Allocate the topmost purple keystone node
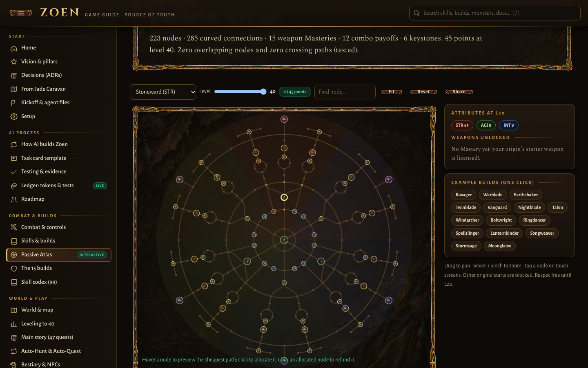 [284, 119]
